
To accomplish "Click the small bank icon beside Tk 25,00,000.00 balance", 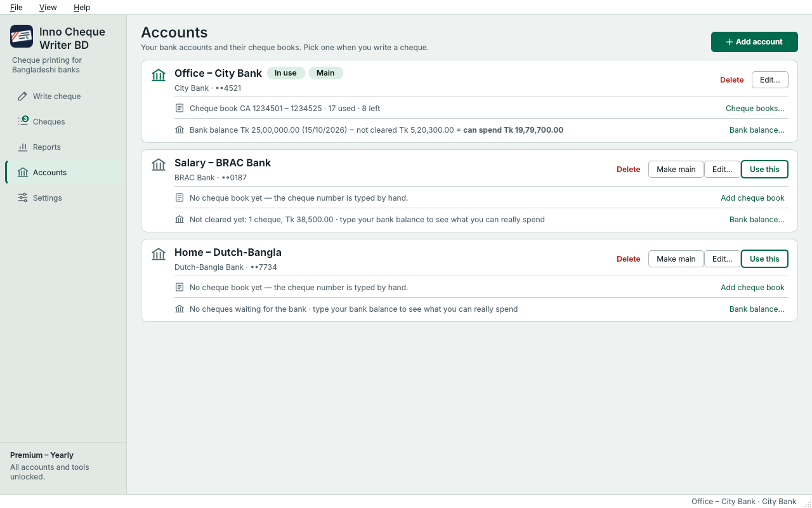I will coord(180,130).
